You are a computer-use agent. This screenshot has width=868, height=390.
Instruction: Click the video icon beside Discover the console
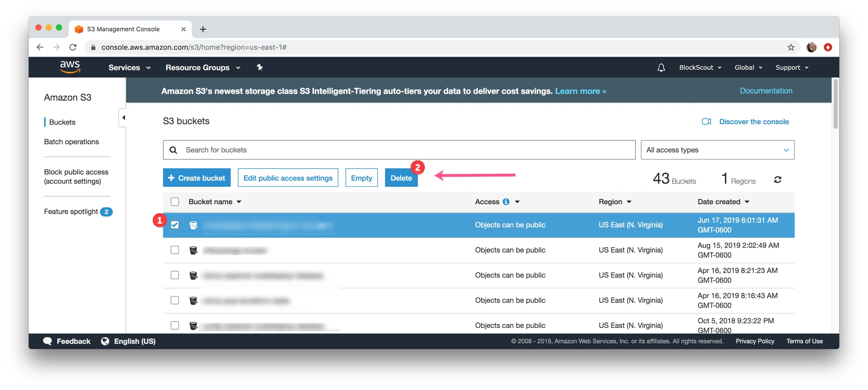[x=706, y=121]
